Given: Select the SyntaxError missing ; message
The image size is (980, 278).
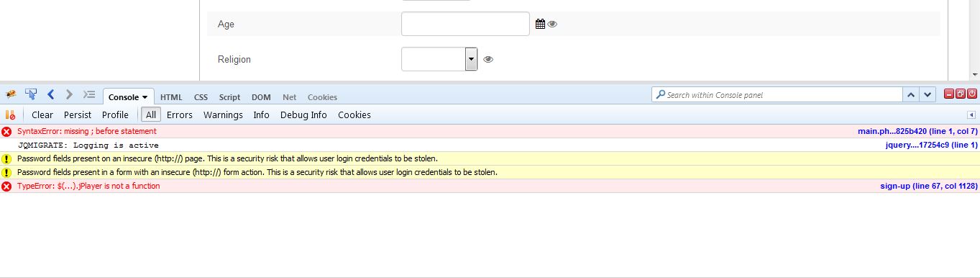Looking at the screenshot, I should [86, 131].
